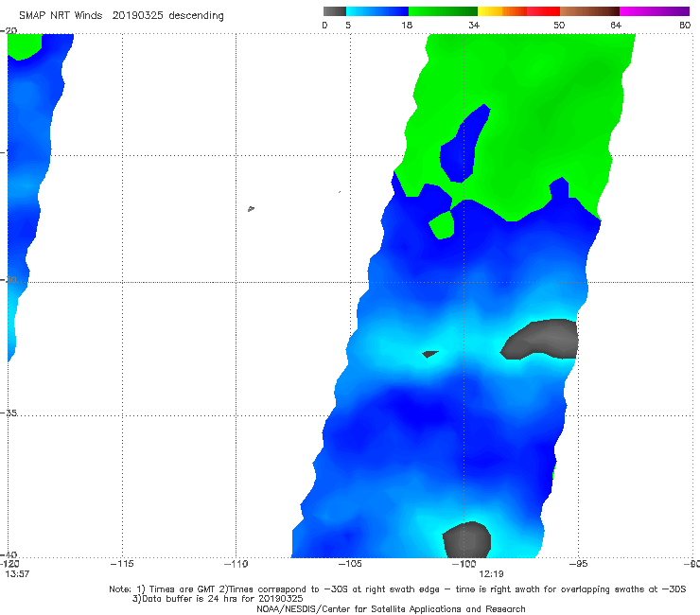The image size is (700, 615).
Task: Click the large gray low-wind patch near -95
Action: click(x=542, y=340)
